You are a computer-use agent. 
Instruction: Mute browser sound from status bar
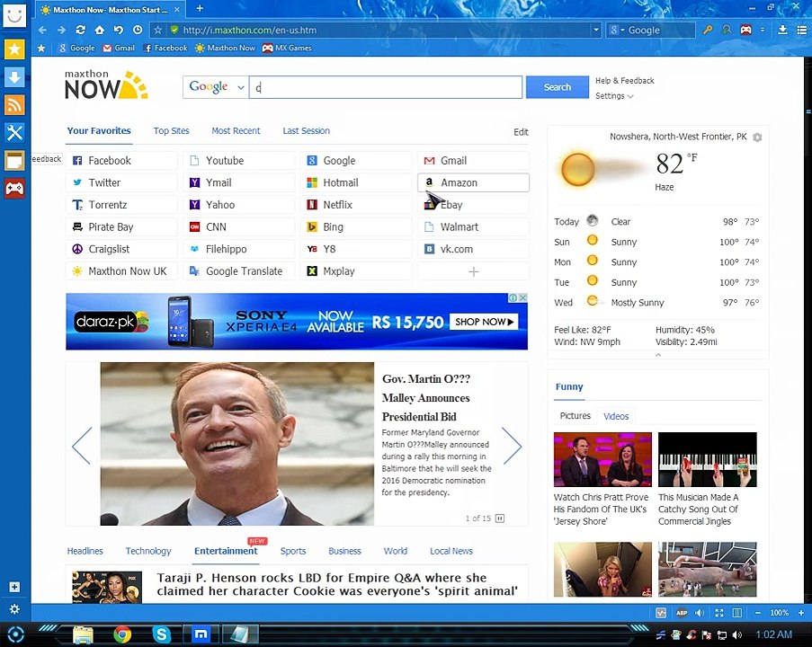(x=700, y=613)
